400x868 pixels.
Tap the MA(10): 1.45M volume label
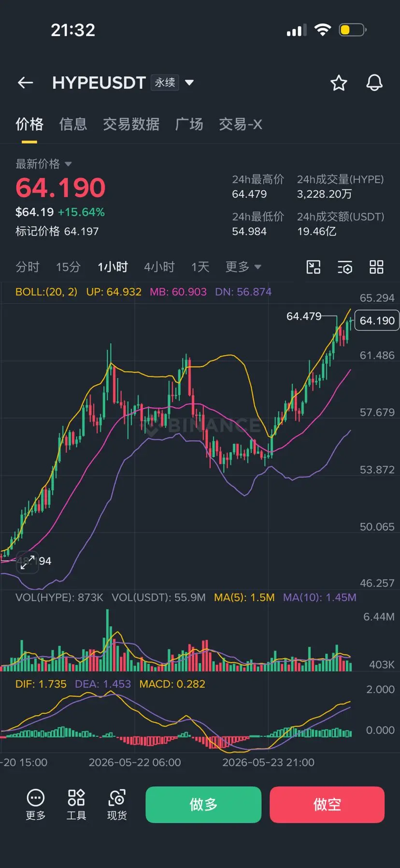(x=320, y=597)
